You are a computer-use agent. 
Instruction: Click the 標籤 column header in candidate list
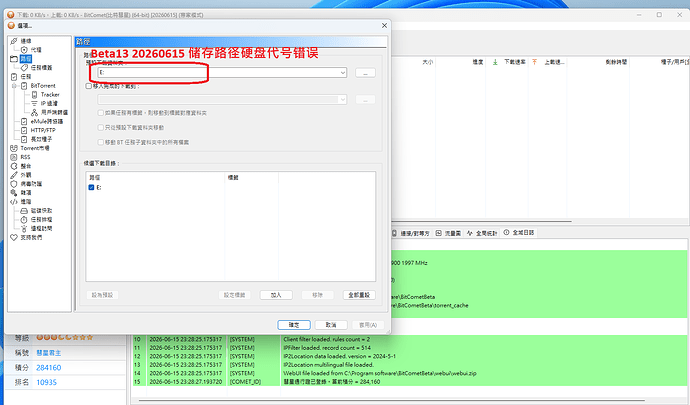point(252,177)
